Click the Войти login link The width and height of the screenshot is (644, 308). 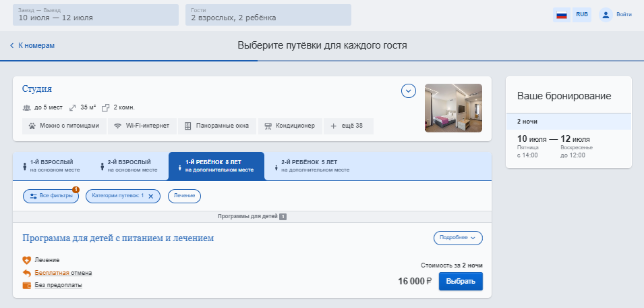[x=624, y=15]
